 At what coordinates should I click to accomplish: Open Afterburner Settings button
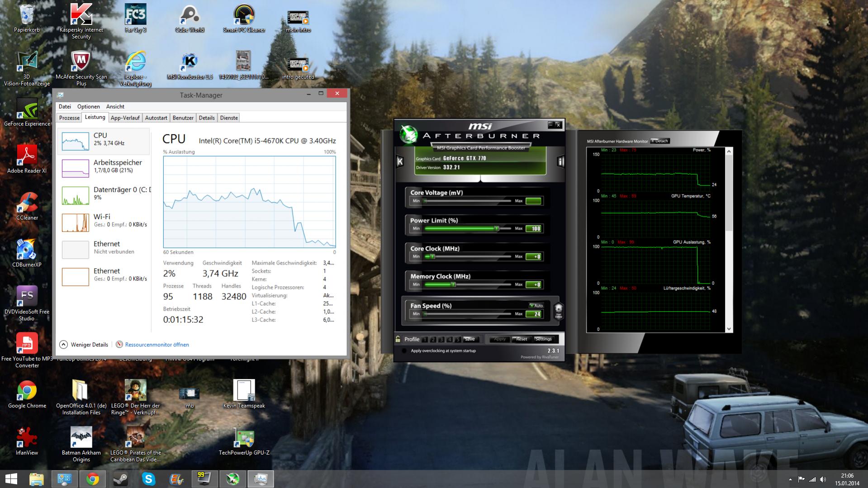(543, 339)
